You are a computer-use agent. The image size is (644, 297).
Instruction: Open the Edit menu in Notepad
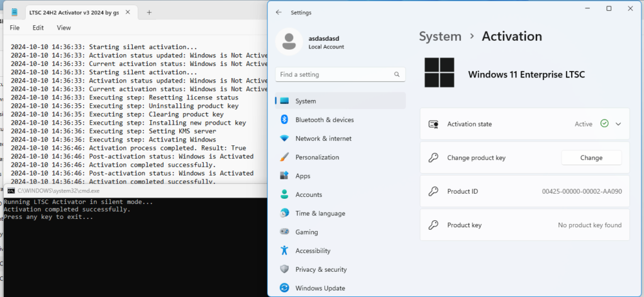38,28
